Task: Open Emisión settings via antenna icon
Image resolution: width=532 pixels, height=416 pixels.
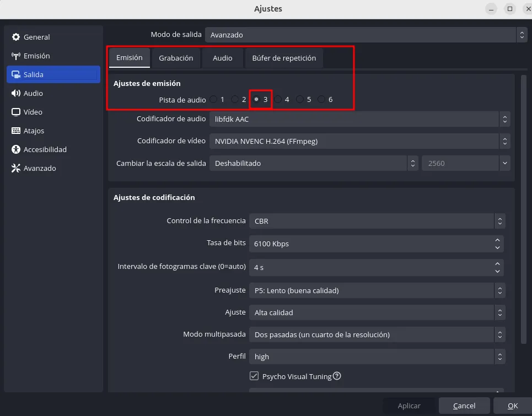Action: point(16,56)
